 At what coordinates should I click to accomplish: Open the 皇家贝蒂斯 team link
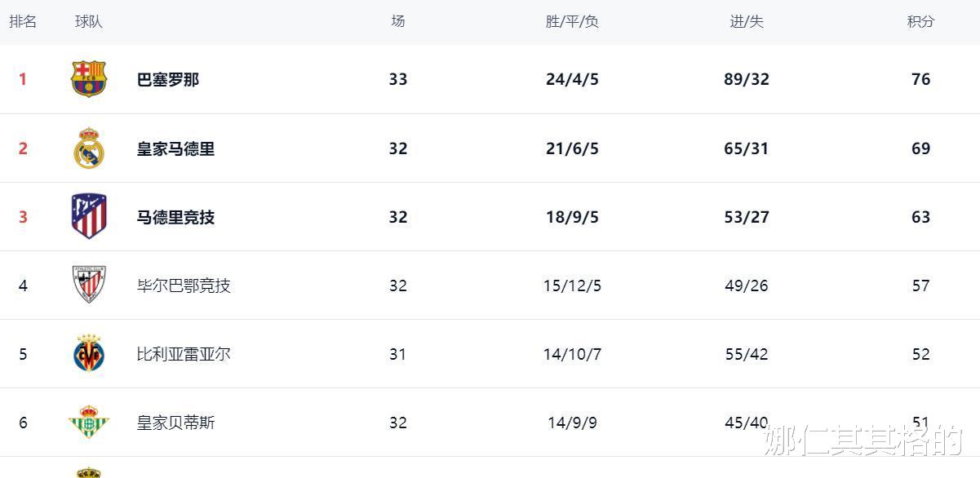click(176, 423)
